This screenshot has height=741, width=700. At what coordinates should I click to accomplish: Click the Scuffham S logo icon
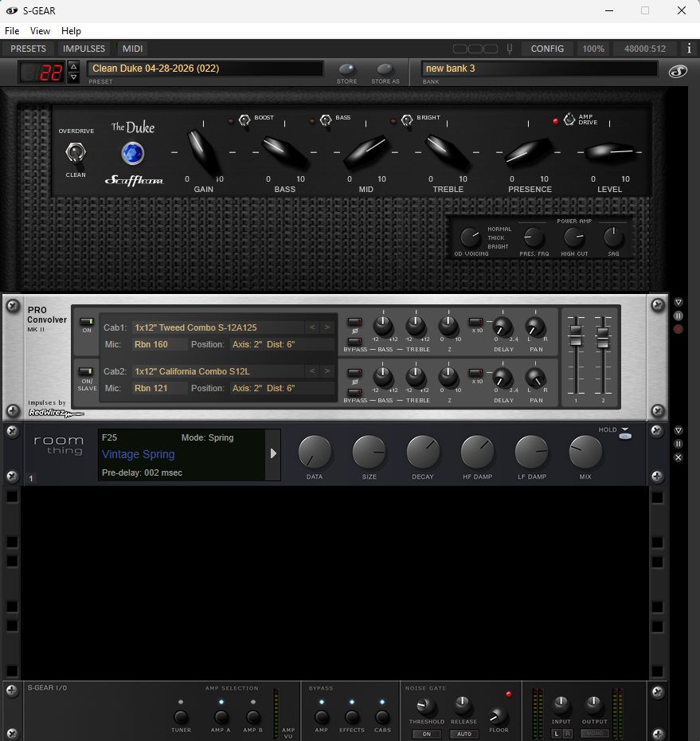(x=678, y=72)
